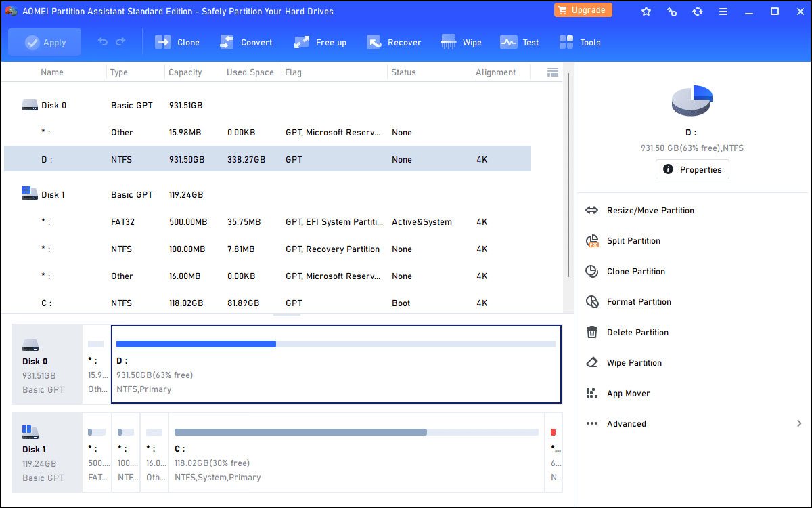Click the Format Partition icon
Screen dimensions: 812x508
point(592,302)
